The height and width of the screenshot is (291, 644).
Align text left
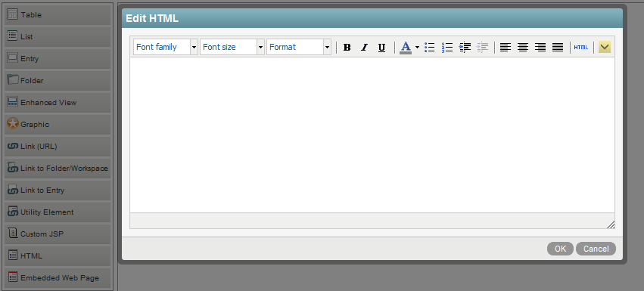(506, 47)
